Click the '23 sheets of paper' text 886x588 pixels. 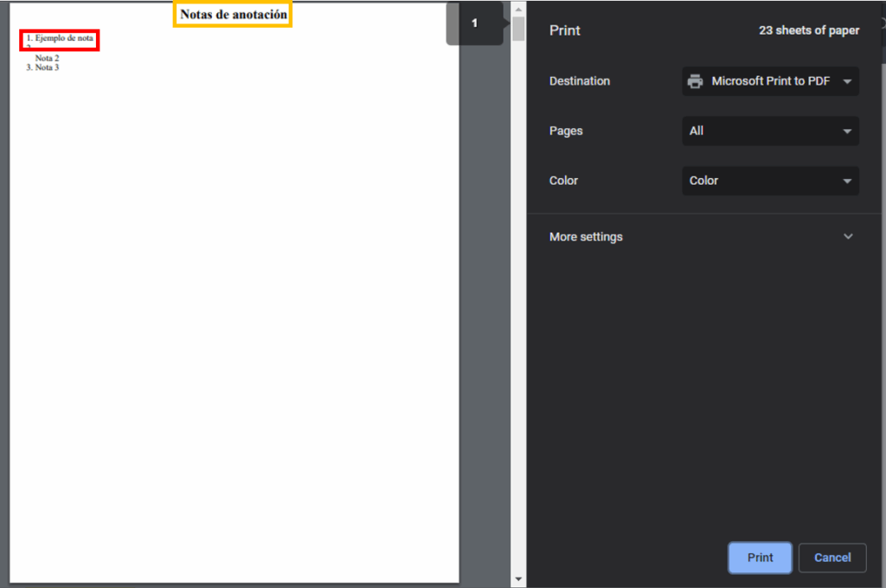pos(808,30)
